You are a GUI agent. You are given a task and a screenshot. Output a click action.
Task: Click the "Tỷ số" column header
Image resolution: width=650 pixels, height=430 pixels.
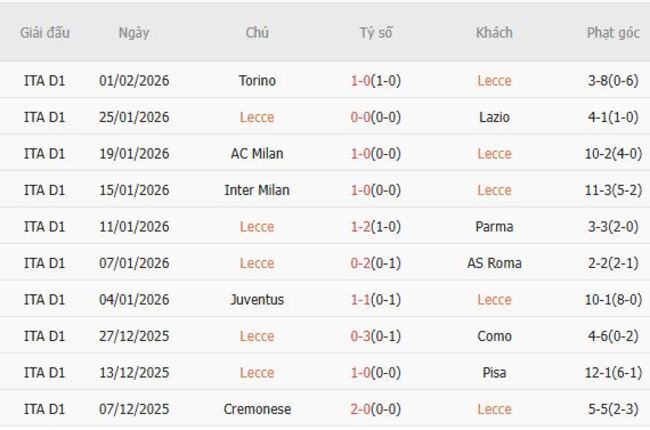coord(376,32)
